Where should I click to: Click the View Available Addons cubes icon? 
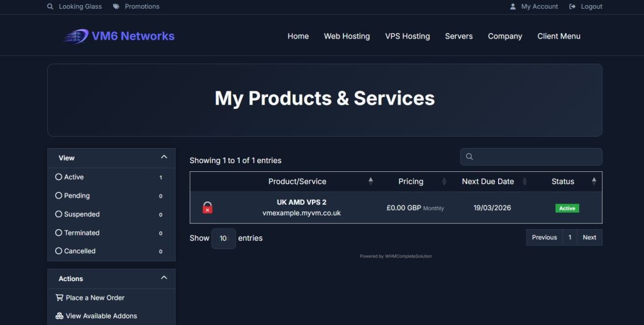(60, 316)
